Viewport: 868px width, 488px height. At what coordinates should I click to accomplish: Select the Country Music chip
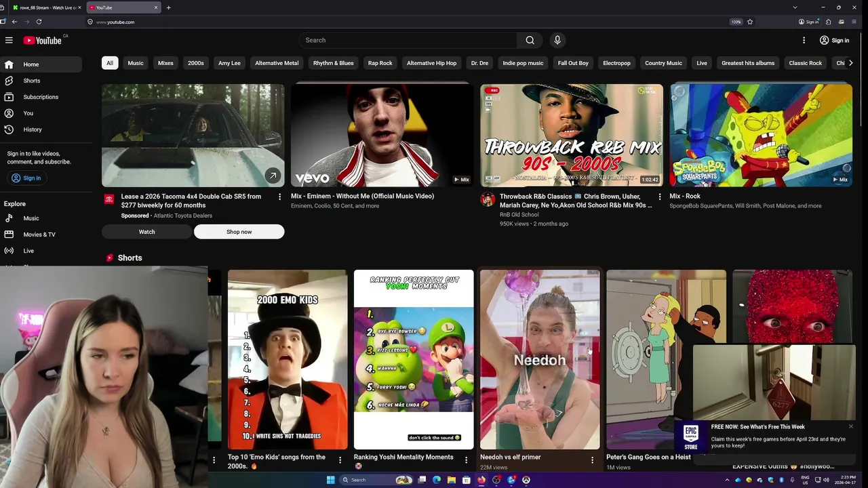[663, 63]
